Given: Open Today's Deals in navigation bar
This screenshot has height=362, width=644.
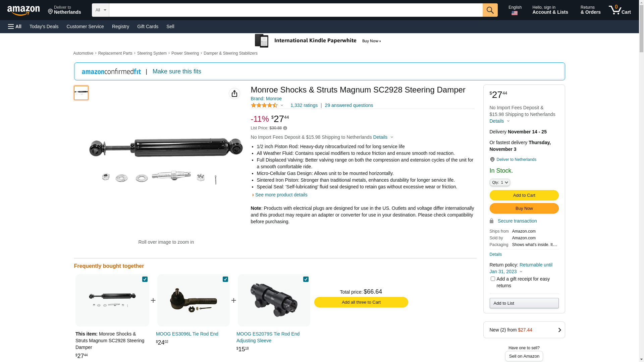Looking at the screenshot, I should 44,26.
